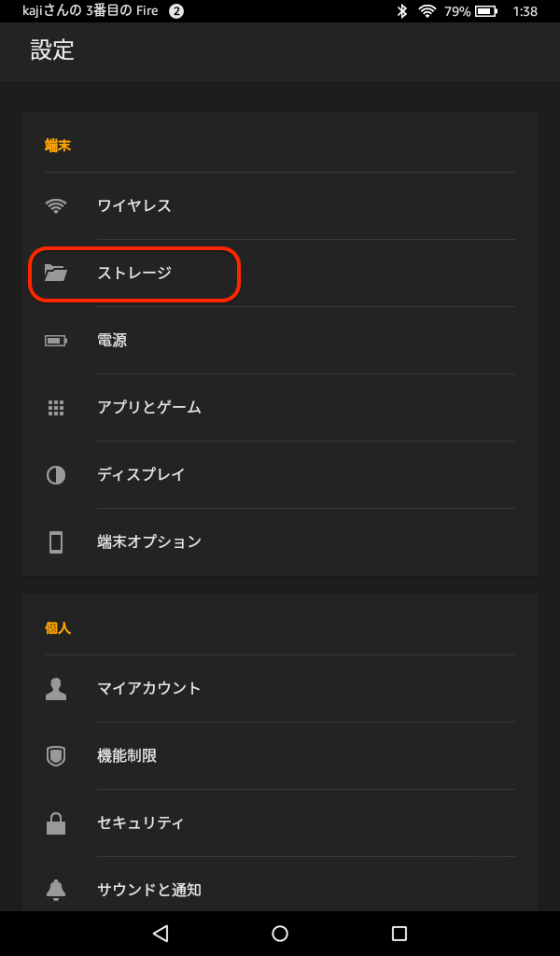Tap the notification count badge in status bar
560x956 pixels.
pyautogui.click(x=176, y=11)
